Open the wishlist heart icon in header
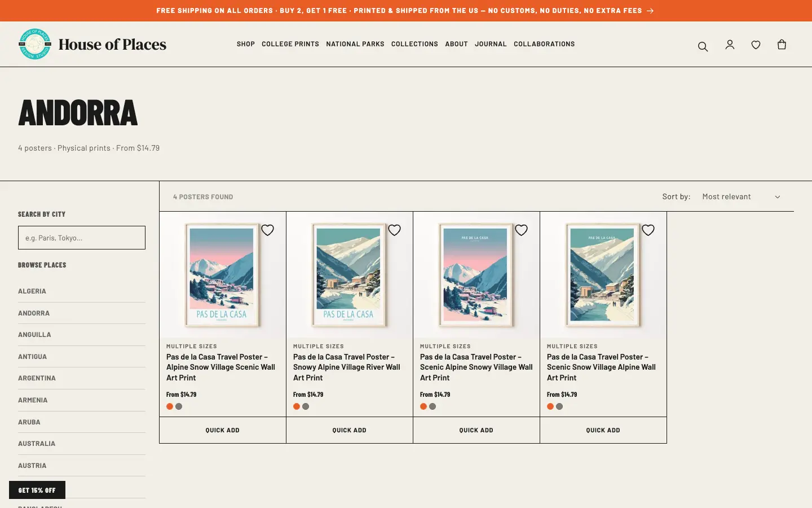812x508 pixels. pyautogui.click(x=756, y=45)
